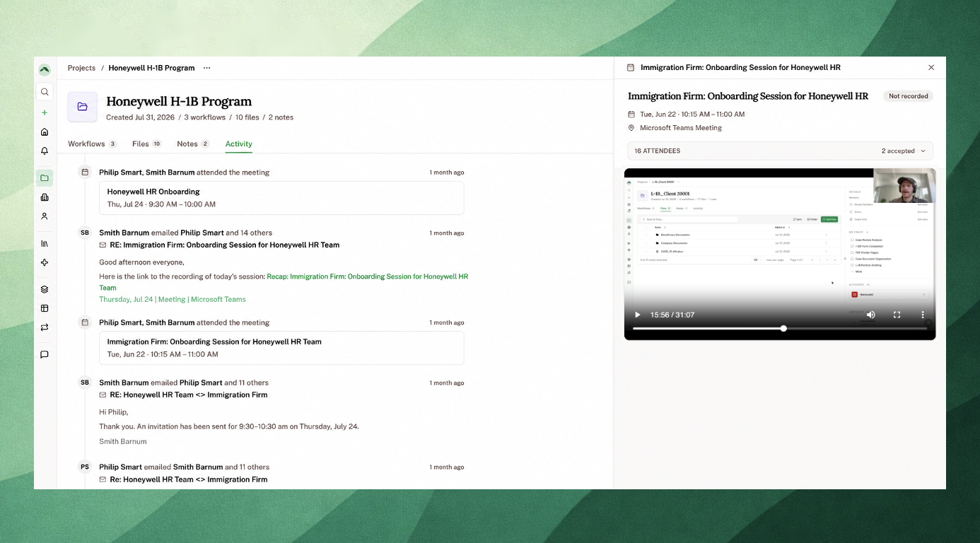The image size is (980, 543).
Task: Select the Activity tab
Action: [239, 144]
